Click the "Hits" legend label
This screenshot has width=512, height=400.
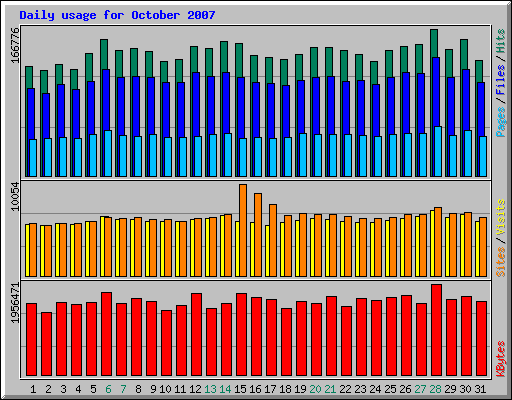click(x=501, y=41)
